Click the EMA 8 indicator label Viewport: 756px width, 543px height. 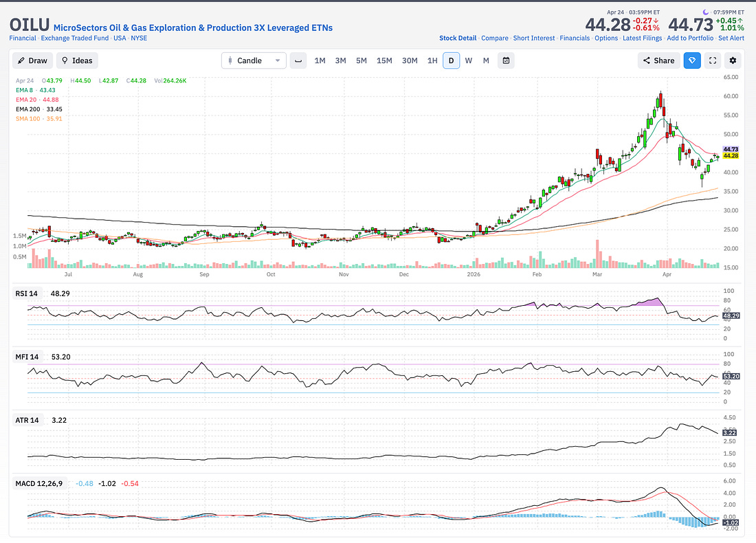click(35, 90)
